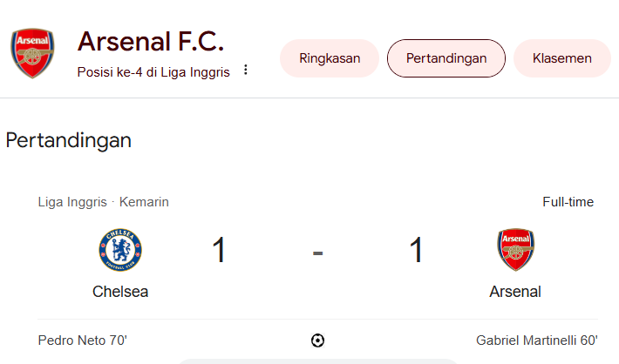This screenshot has width=619, height=364.
Task: Click the Chelsea team name
Action: [x=120, y=292]
